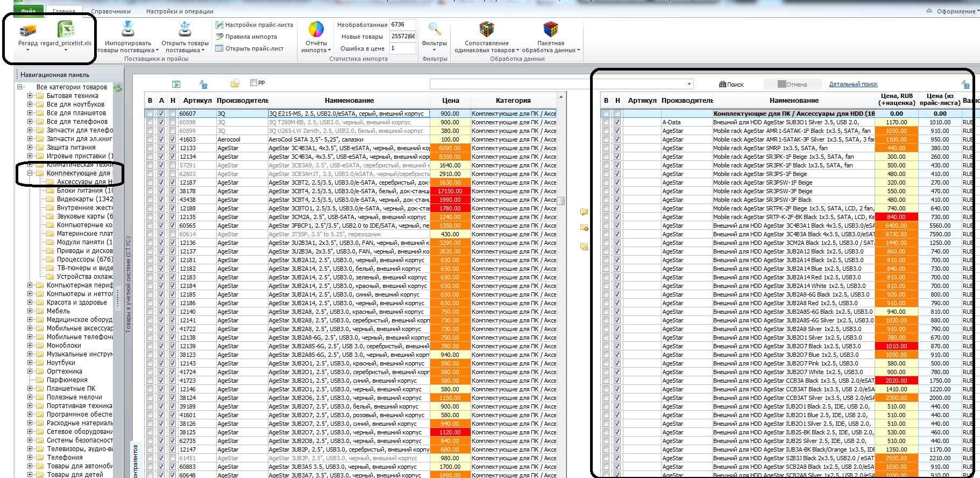Toggle the Н checkbox for article 57291
This screenshot has width=980, height=478.
click(x=172, y=165)
